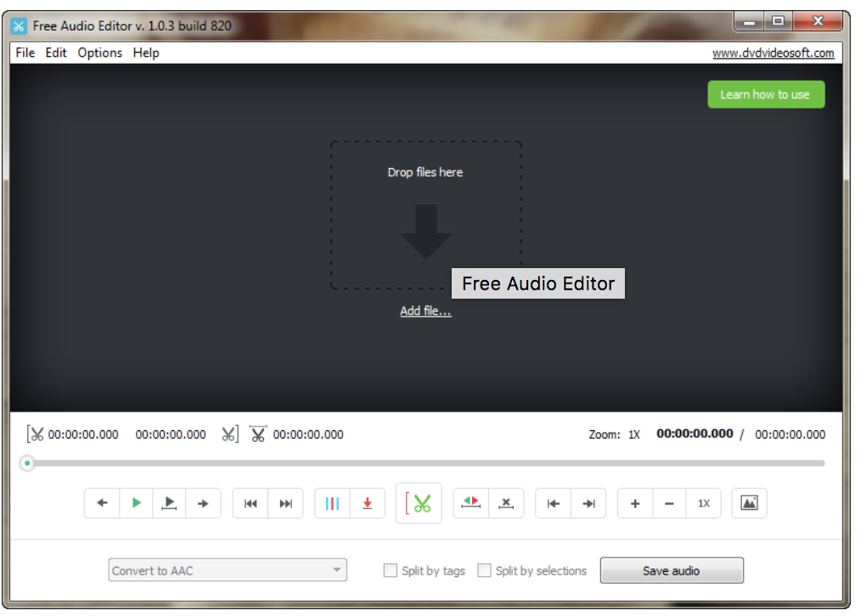
Task: Visit the www.dvdvideosoft.com link
Action: pyautogui.click(x=773, y=53)
